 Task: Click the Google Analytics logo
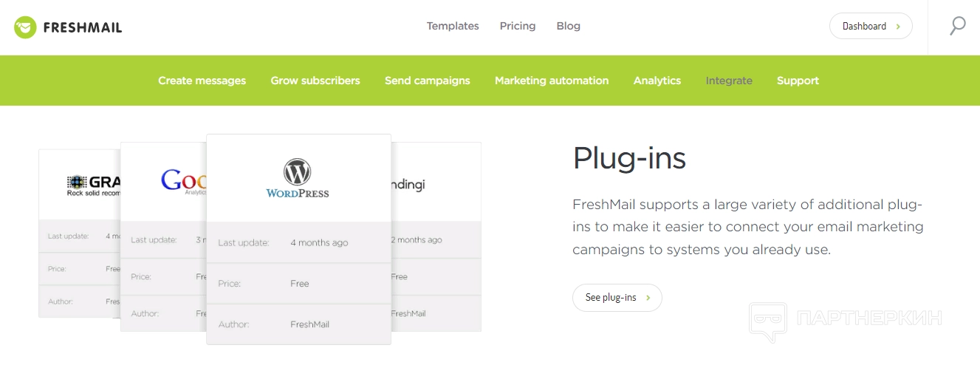point(183,181)
